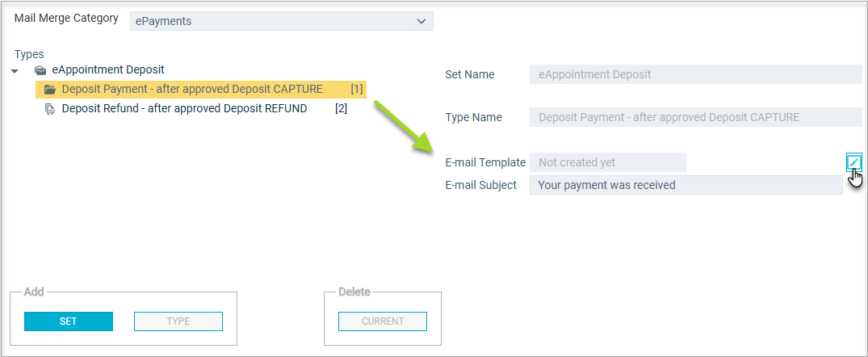Viewport: 868px width, 357px height.
Task: Click the document icon beside Deposit Refund
Action: click(49, 109)
